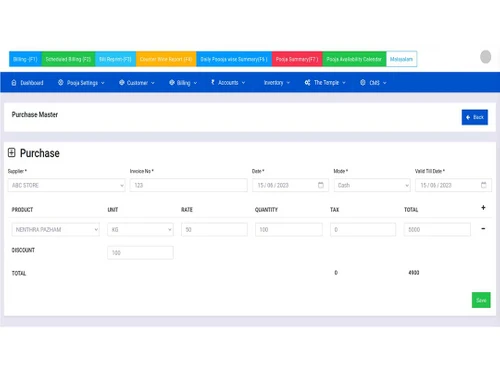This screenshot has width=500, height=375.
Task: Open Bill Reprint (F3)
Action: [115, 59]
